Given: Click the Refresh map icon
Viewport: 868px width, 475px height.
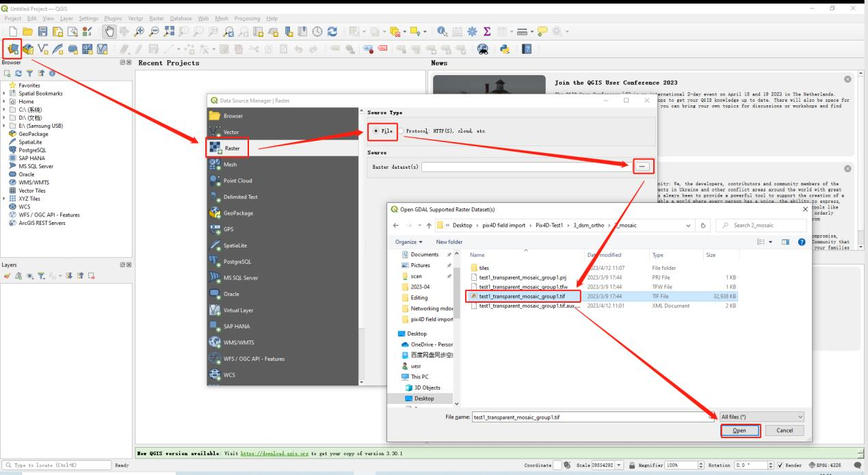Looking at the screenshot, I should pyautogui.click(x=332, y=31).
